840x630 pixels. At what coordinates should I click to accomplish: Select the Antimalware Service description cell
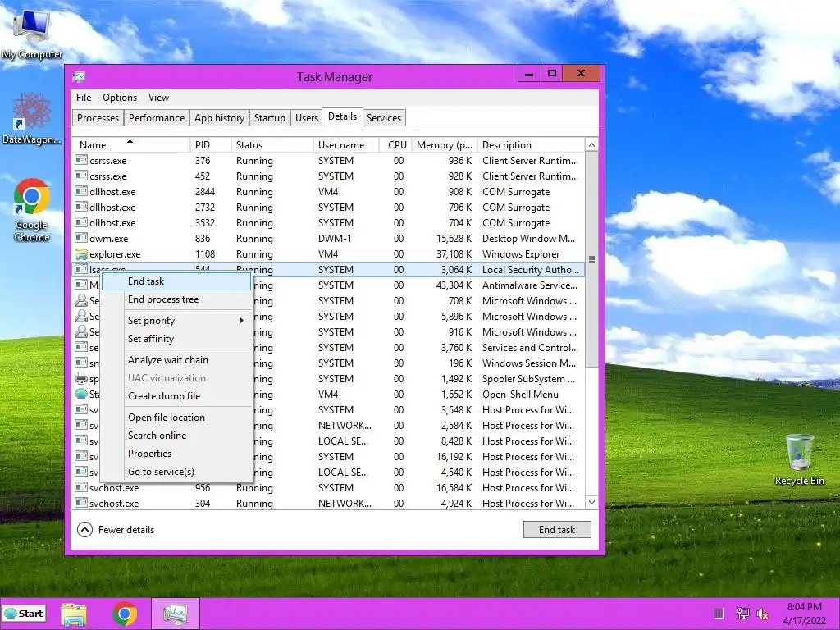[530, 285]
